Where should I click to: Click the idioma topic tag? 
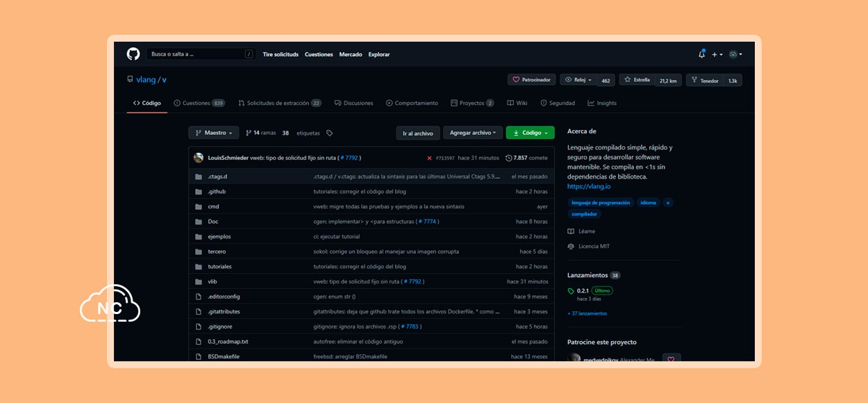point(648,203)
